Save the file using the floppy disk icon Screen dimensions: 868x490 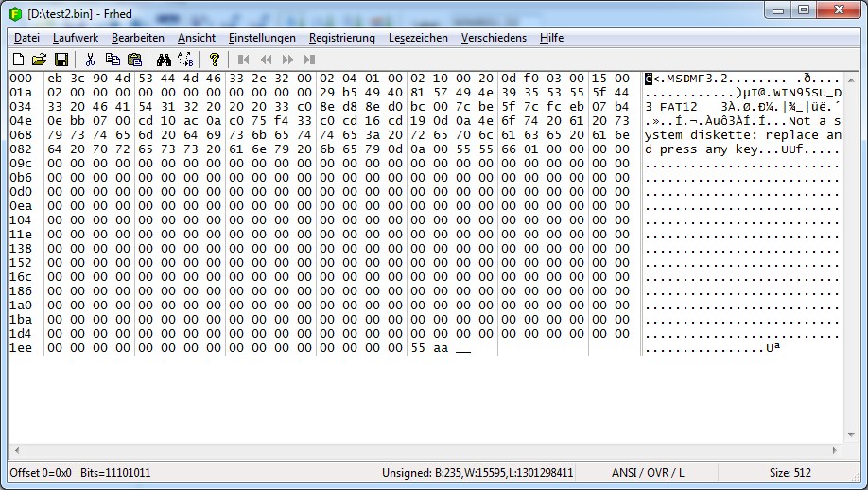(x=61, y=59)
